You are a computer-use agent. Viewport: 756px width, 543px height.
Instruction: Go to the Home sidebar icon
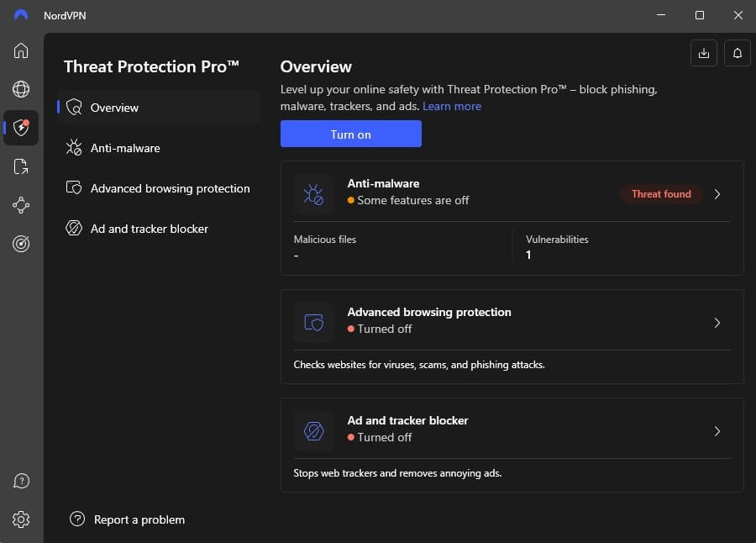pos(21,50)
